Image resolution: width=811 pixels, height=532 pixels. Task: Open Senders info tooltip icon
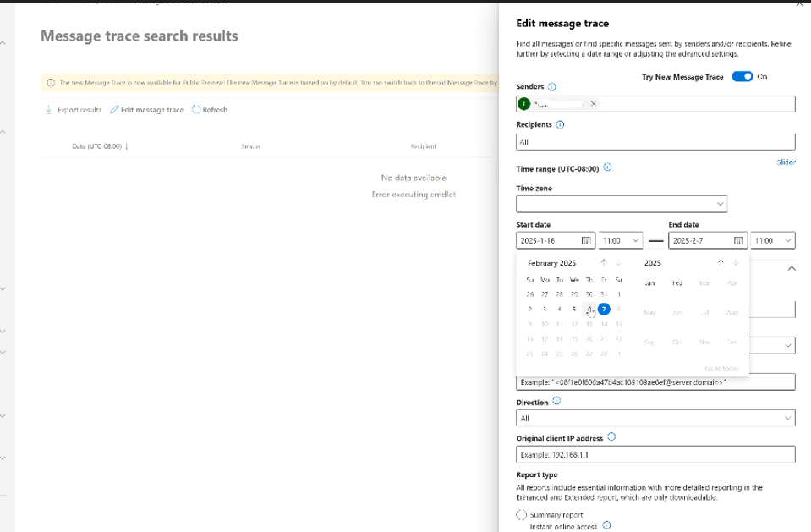click(552, 87)
